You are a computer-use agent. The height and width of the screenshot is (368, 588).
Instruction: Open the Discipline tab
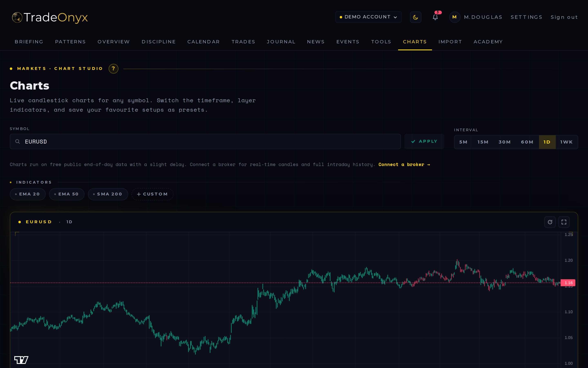coord(159,42)
